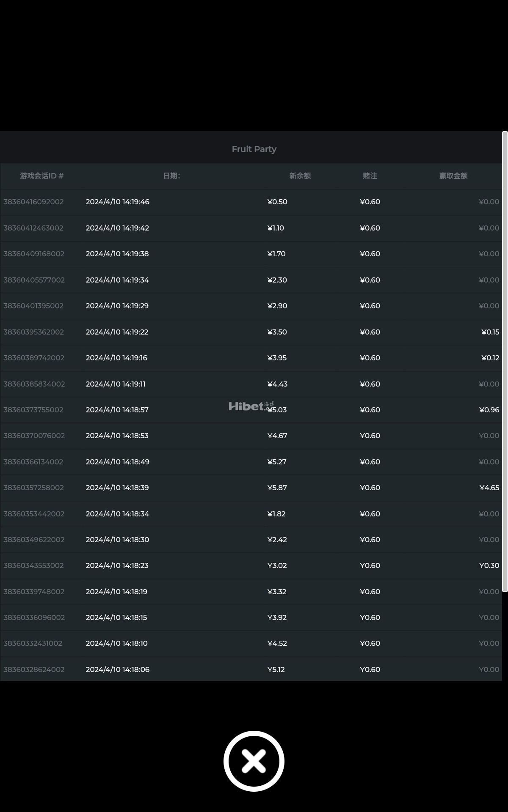The height and width of the screenshot is (812, 508).
Task: Click the vertical scrollbar on the right
Action: 505,362
